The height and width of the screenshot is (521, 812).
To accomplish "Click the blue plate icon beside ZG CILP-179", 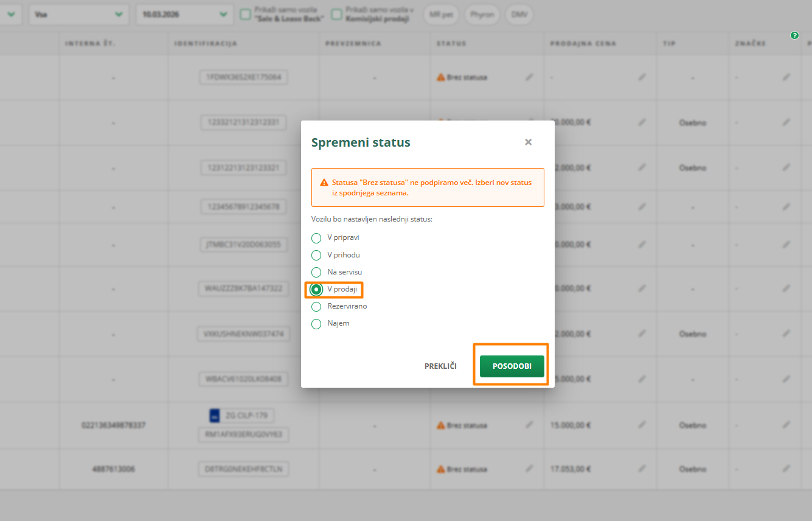I will pos(214,416).
